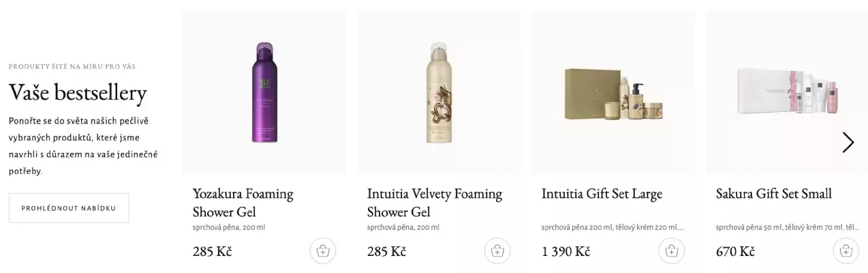Go to Intuitia Gift Set Large title link

pyautogui.click(x=602, y=194)
